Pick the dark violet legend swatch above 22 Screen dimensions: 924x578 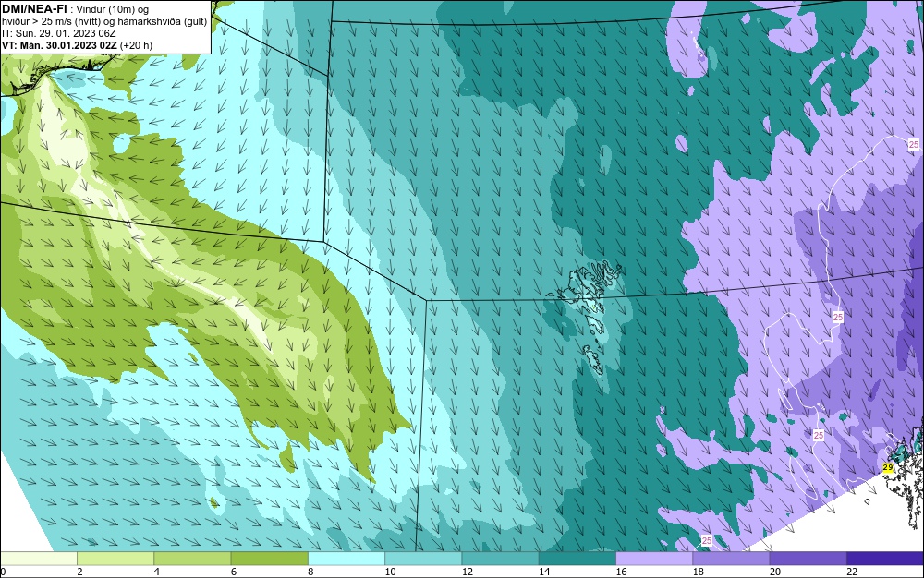[885, 558]
